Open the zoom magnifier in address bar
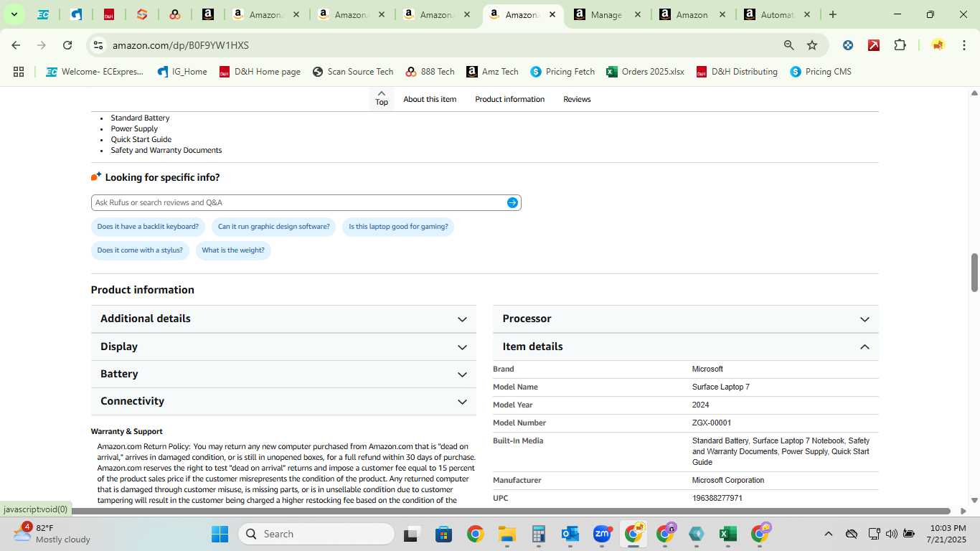 789,45
